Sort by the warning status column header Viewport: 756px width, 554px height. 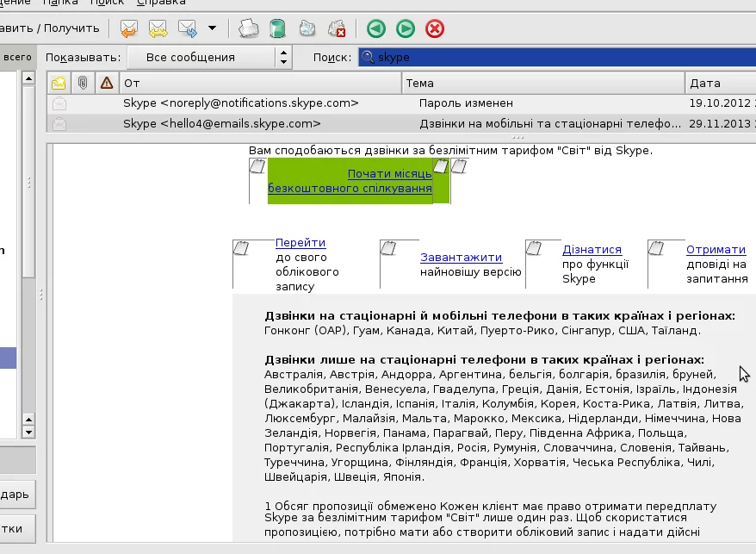[x=107, y=83]
